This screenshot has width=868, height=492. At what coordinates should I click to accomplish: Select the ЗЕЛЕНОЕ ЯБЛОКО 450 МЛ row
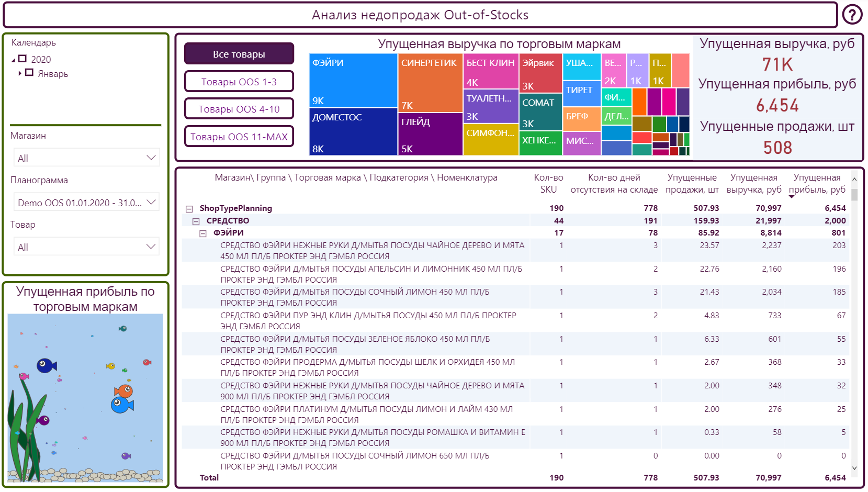[515, 344]
